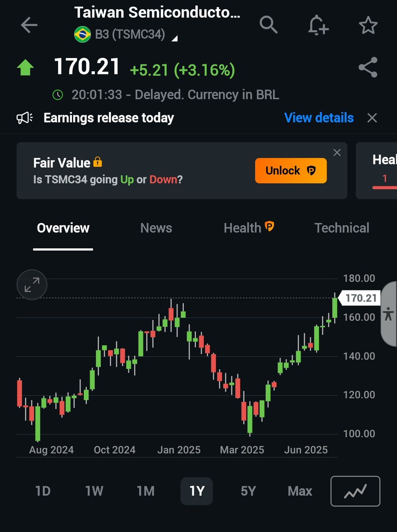Tap the 120.00 price axis label
This screenshot has width=397, height=532.
359,395
